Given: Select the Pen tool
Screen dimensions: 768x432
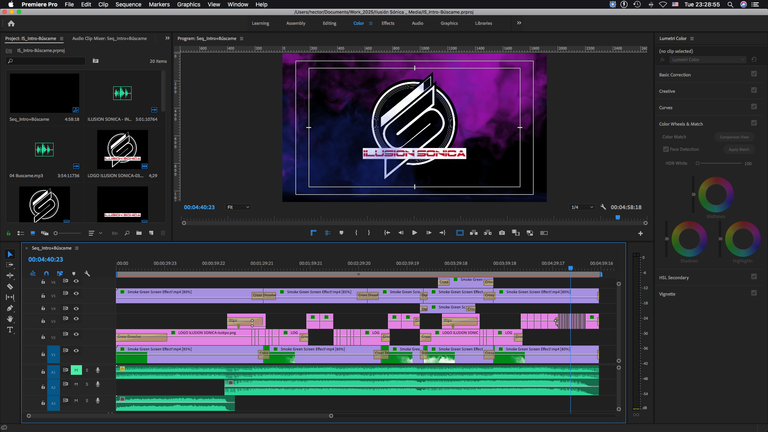Looking at the screenshot, I should [x=10, y=308].
